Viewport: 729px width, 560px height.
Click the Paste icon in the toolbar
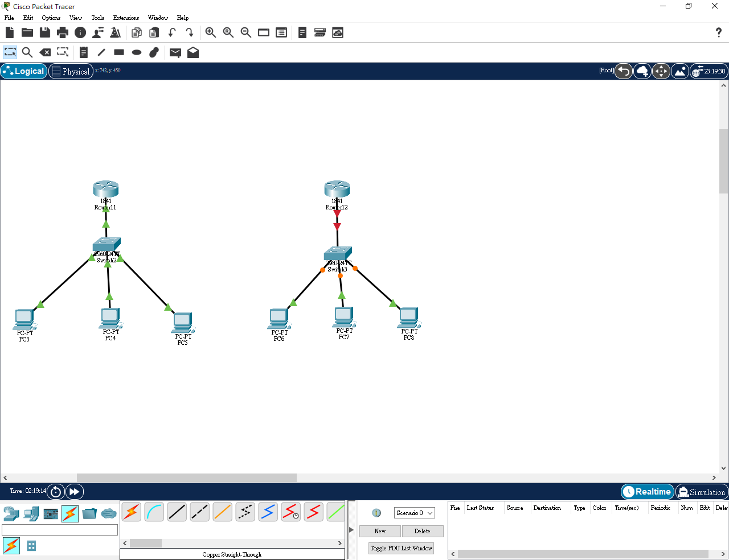pyautogui.click(x=154, y=32)
